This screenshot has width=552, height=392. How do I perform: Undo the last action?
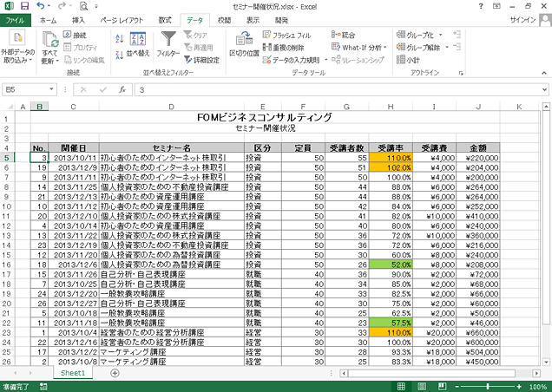click(40, 6)
